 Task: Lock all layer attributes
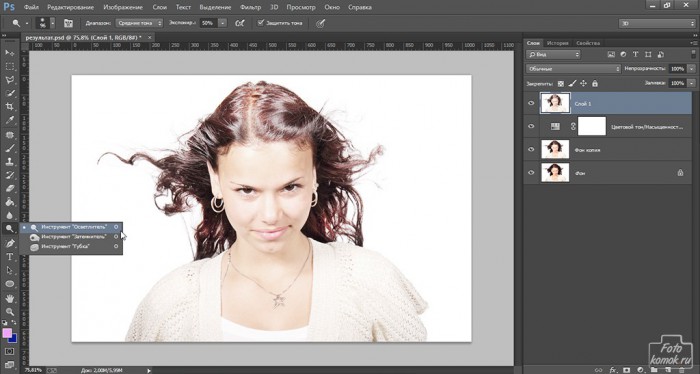[x=595, y=83]
